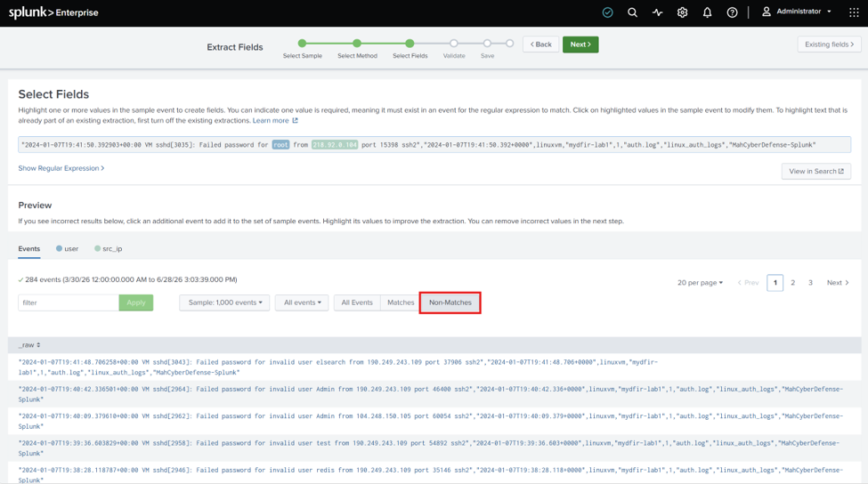Click the activity pulse icon

[x=657, y=12]
